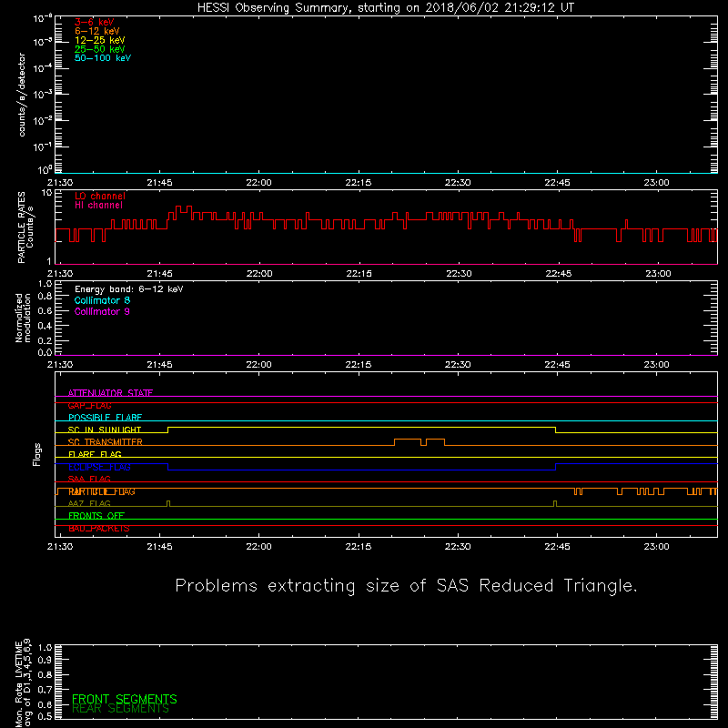728x728 pixels.
Task: Click the vertical Flags axis label
Action: pyautogui.click(x=36, y=454)
